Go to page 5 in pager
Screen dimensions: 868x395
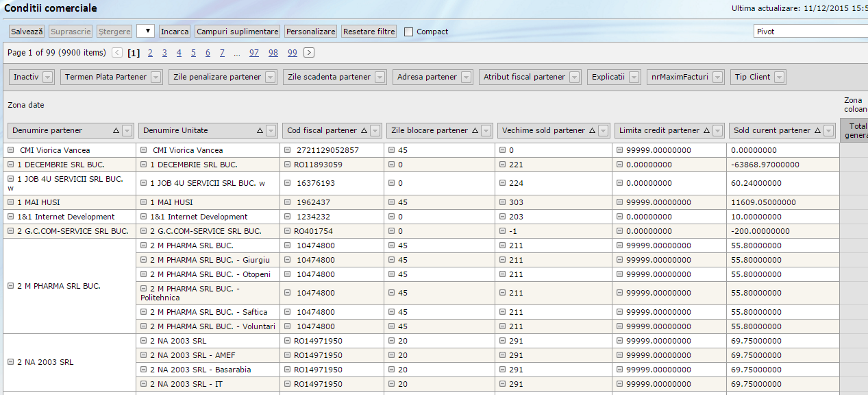click(x=193, y=53)
